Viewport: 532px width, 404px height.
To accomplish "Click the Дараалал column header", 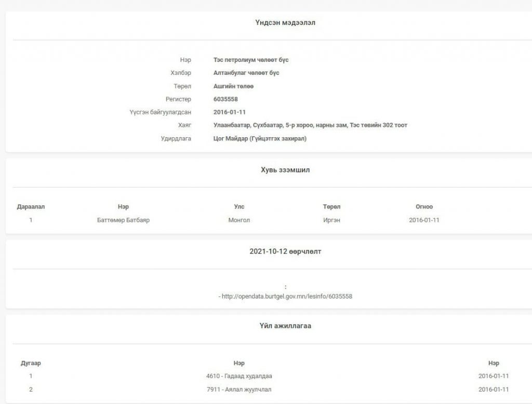I will pyautogui.click(x=31, y=207).
